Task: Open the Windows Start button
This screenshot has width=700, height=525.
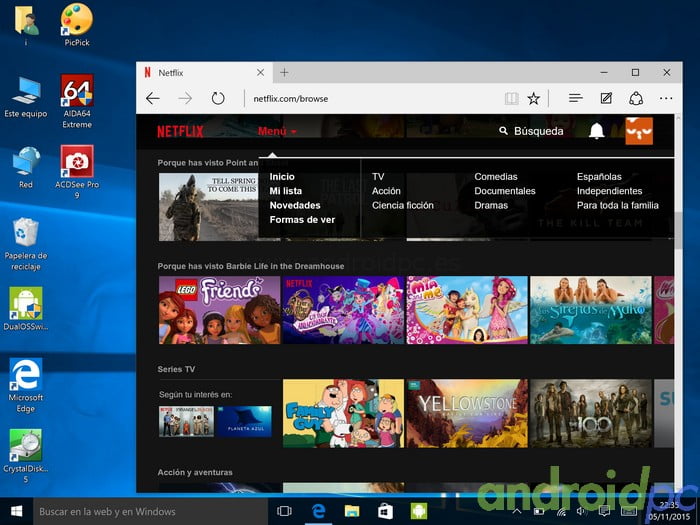Action: [17, 512]
